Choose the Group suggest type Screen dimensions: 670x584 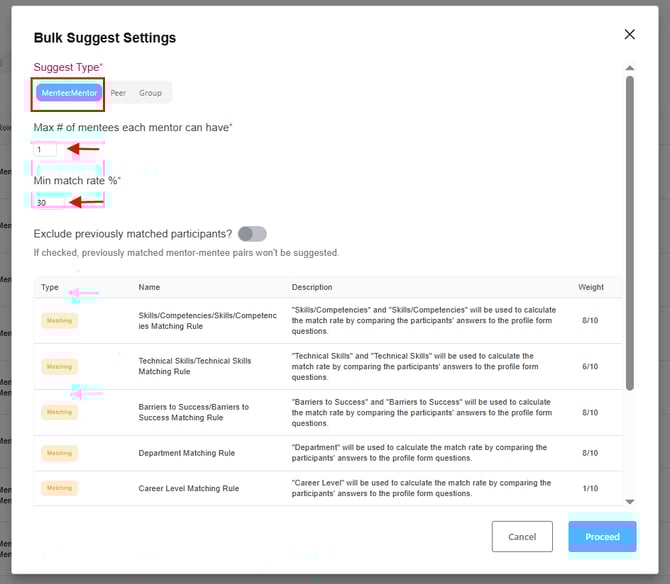click(x=150, y=93)
